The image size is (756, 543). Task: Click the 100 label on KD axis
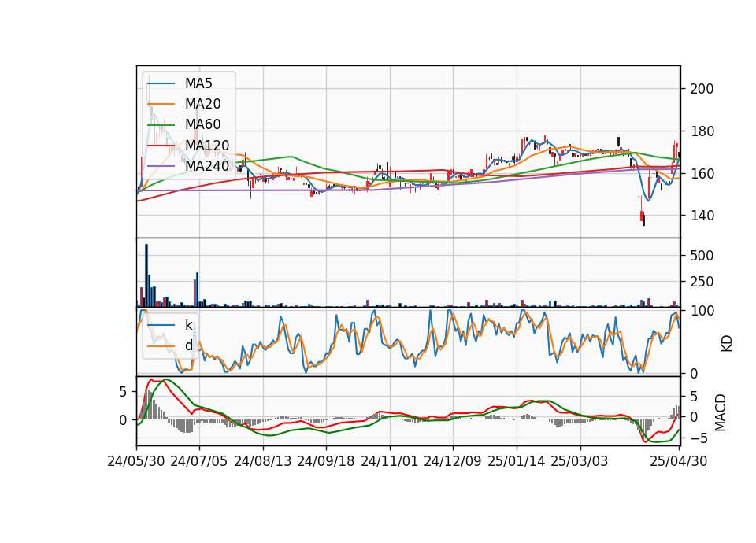pos(702,311)
